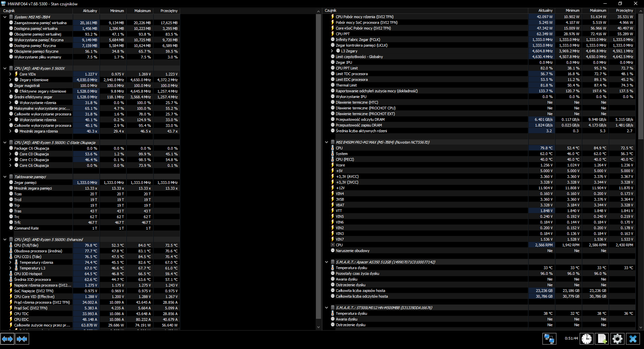
Task: Click the left pane Maksimum column header
Action: click(x=140, y=11)
